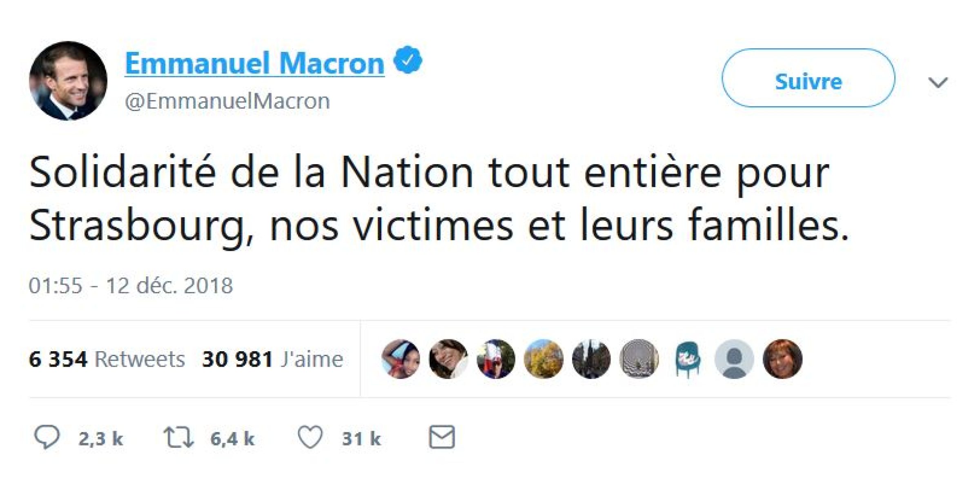Click the default grey silhouette avatar
The image size is (980, 490).
(x=734, y=359)
